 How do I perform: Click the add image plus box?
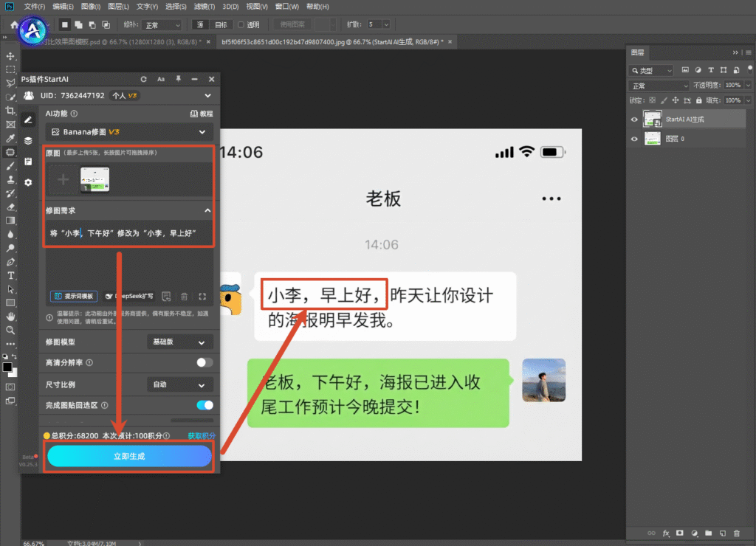pos(63,180)
